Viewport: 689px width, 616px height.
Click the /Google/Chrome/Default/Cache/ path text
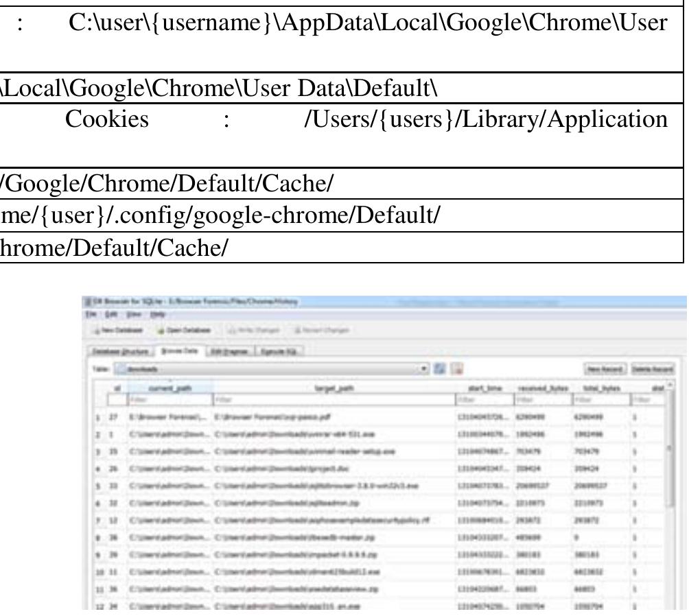pyautogui.click(x=167, y=184)
